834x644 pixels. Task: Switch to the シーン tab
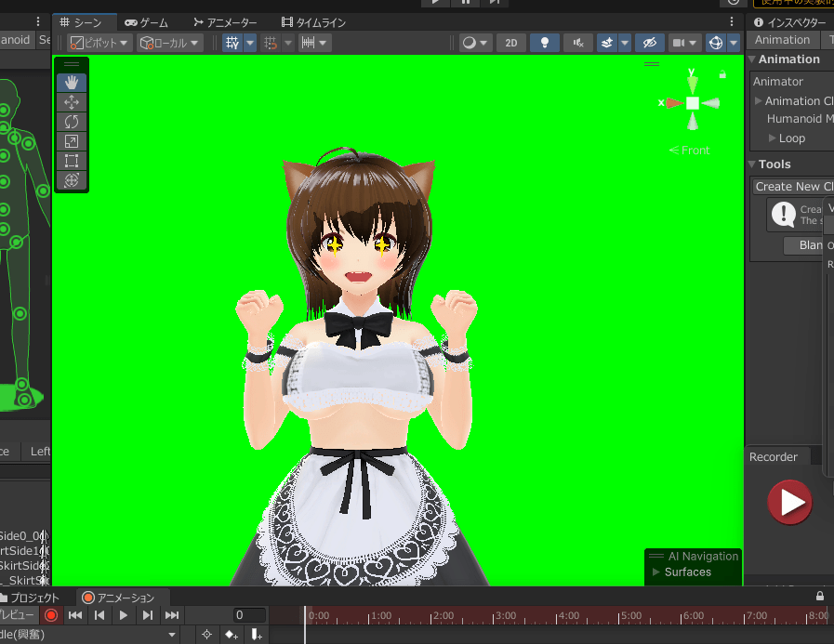(x=83, y=22)
